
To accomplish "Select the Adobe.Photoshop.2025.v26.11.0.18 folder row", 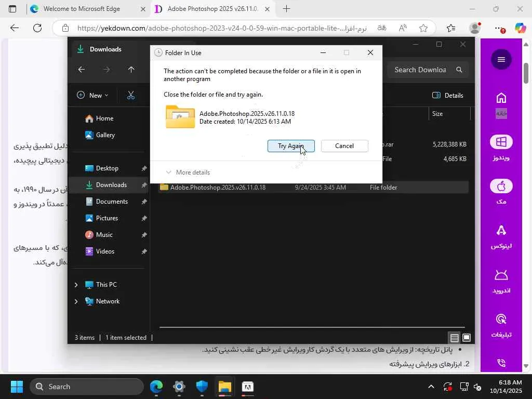I will click(313, 187).
